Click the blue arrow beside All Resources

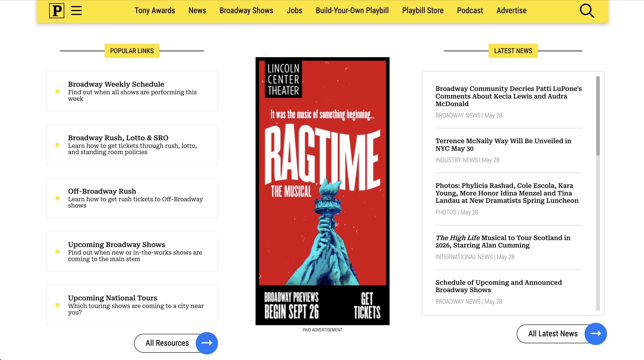(207, 343)
